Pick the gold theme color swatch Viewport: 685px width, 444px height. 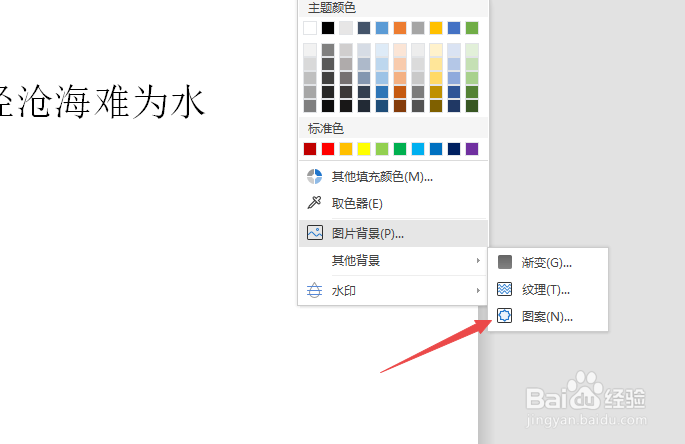point(436,28)
